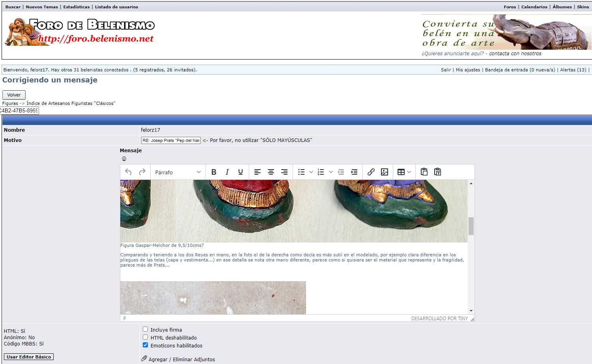Go to Calendarios in top navigation
Screen dimensions: 592x364
point(534,7)
